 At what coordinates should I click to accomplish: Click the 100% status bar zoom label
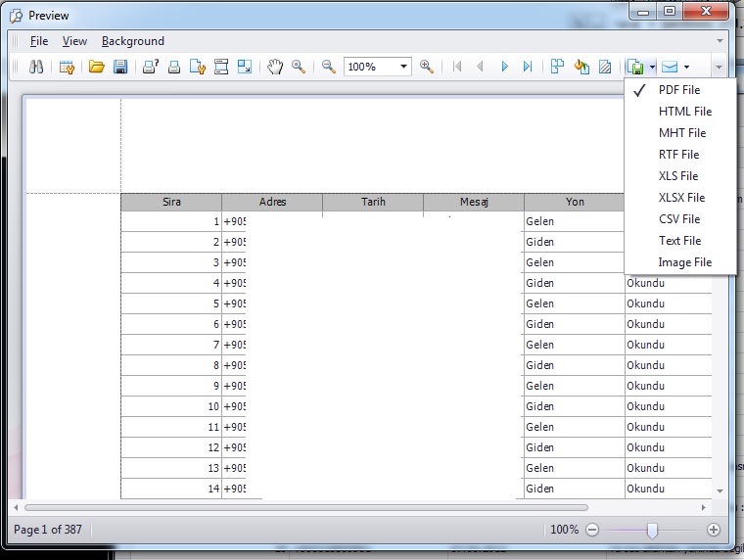[x=564, y=529]
